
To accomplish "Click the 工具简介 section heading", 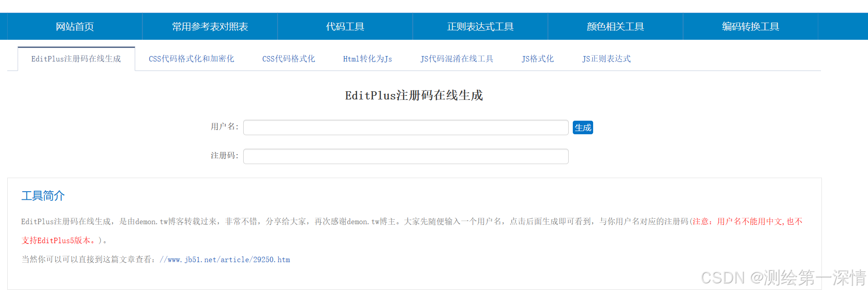I will click(43, 196).
